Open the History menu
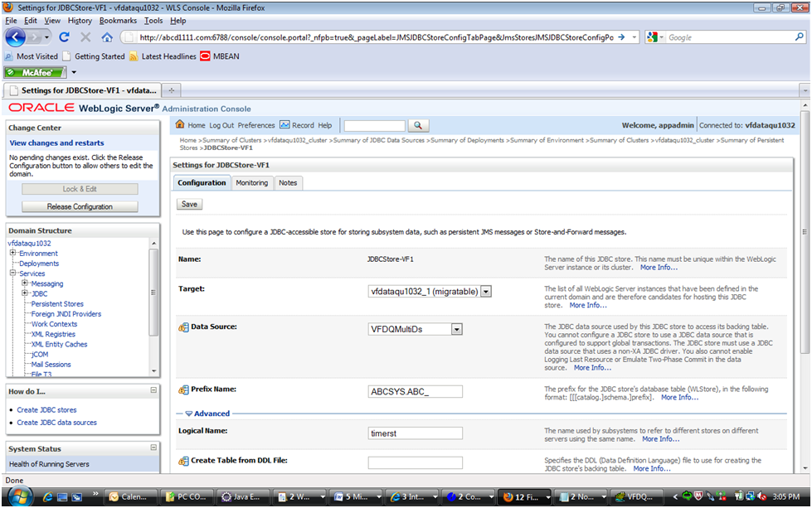The image size is (812, 508). coord(80,21)
